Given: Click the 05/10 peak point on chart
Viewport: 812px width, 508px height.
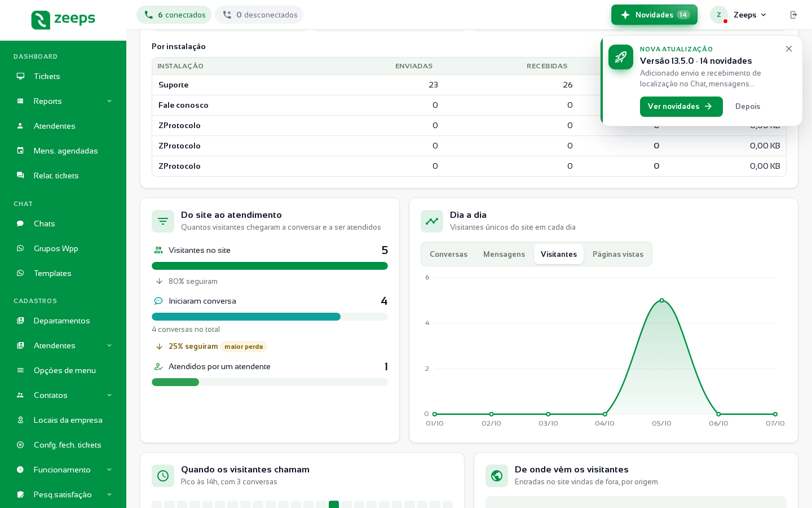Looking at the screenshot, I should click(x=661, y=300).
